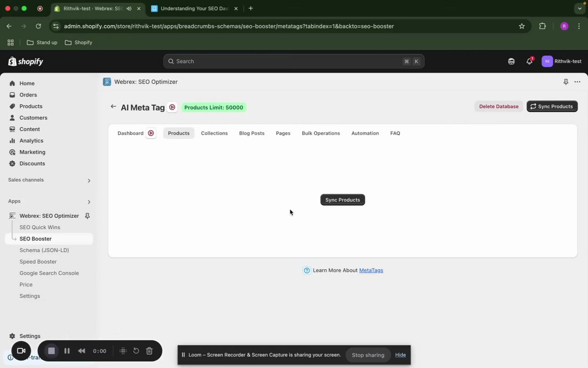Open Analytics in sidebar
588x368 pixels.
point(31,141)
